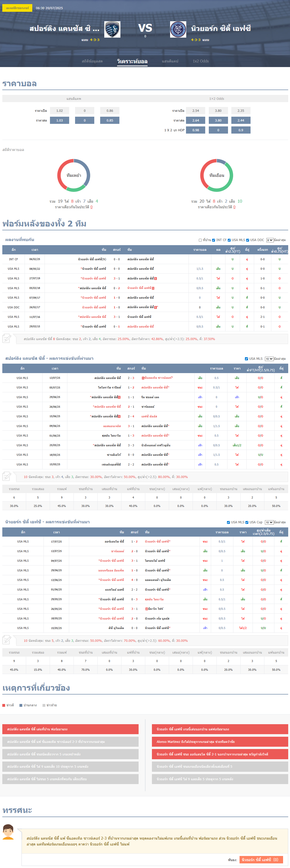Click the 1.02 opening handicap odds cell
Viewport: 290px width, 868px height.
[x=59, y=111]
